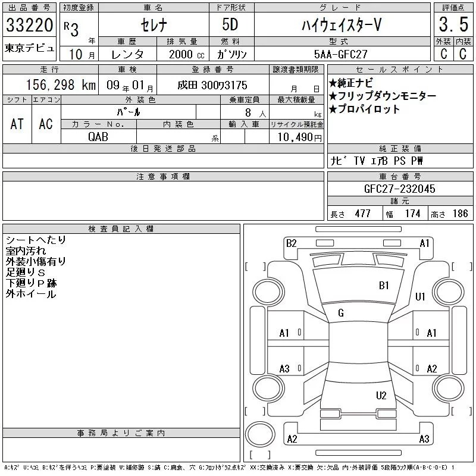
Task: Select the vehicle history value レンタ
Action: tap(127, 54)
